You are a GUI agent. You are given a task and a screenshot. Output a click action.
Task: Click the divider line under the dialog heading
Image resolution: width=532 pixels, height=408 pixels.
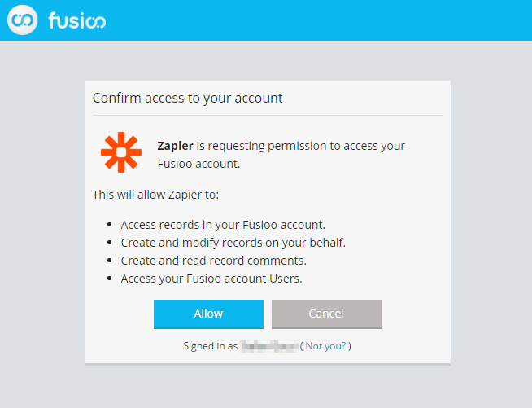(267, 115)
